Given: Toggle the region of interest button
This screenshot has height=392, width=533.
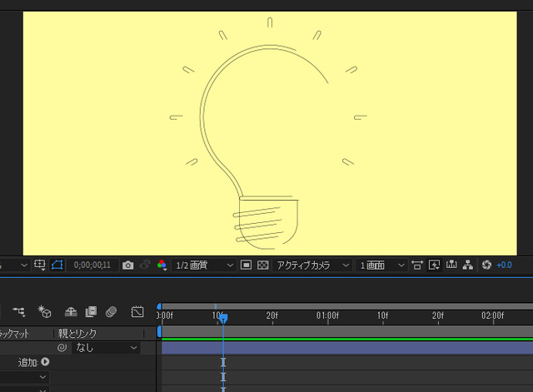Looking at the screenshot, I should (x=246, y=265).
